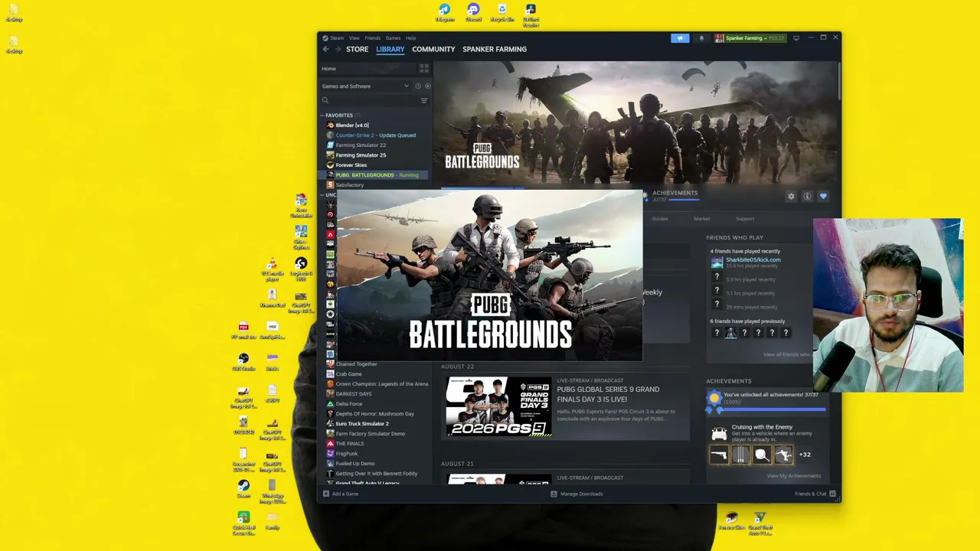Screen dimensions: 980x551
Task: Switch to the LIBRARY tab
Action: [x=390, y=49]
